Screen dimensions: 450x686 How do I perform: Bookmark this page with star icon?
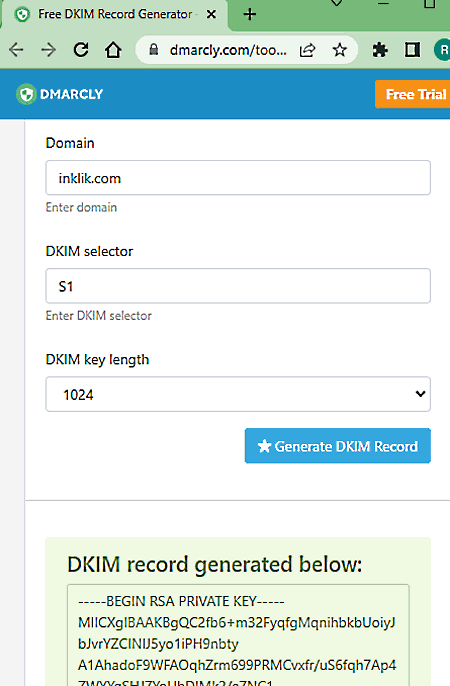coord(339,50)
